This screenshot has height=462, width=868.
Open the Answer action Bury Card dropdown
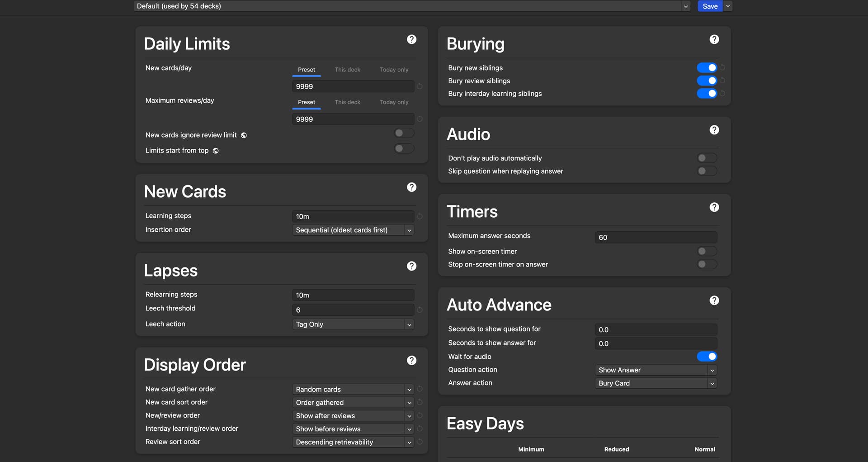(655, 383)
